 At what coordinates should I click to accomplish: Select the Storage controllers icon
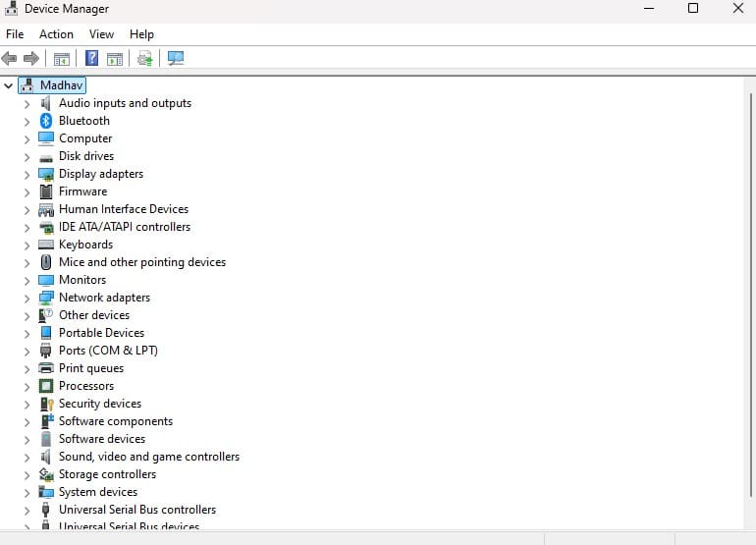pyautogui.click(x=46, y=474)
